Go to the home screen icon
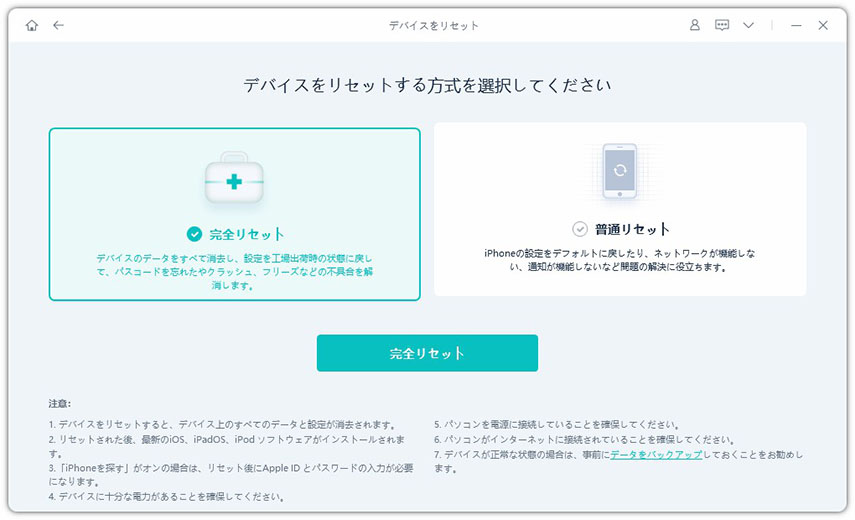The image size is (855, 520). [32, 25]
